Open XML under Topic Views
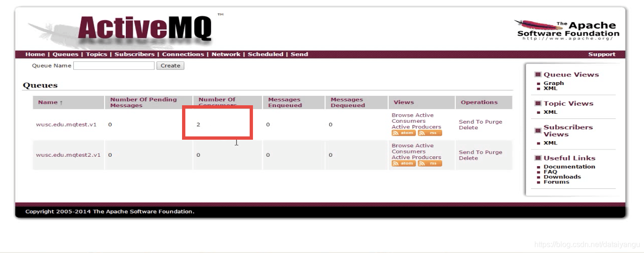 coord(550,112)
